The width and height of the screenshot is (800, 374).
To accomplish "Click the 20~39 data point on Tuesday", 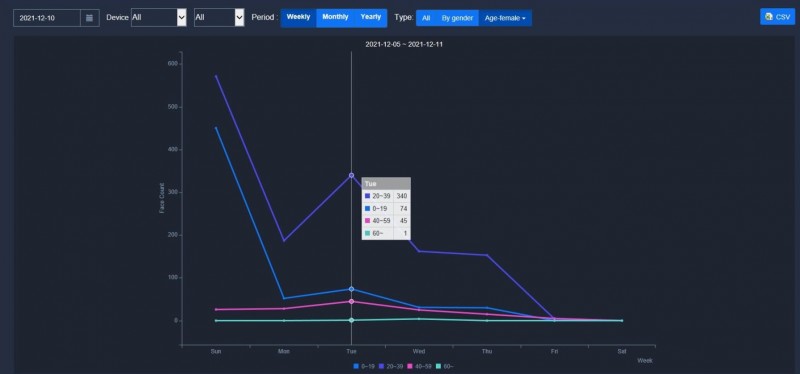I will tap(352, 175).
